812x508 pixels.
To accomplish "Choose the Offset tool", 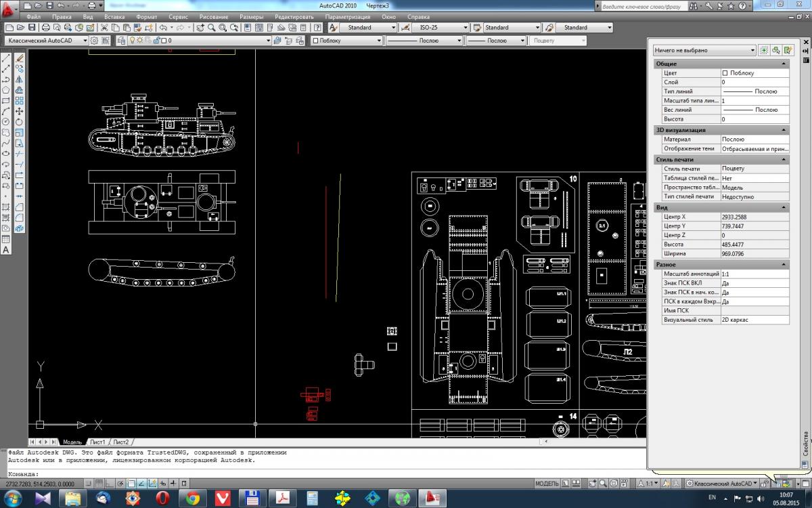I will coord(20,89).
